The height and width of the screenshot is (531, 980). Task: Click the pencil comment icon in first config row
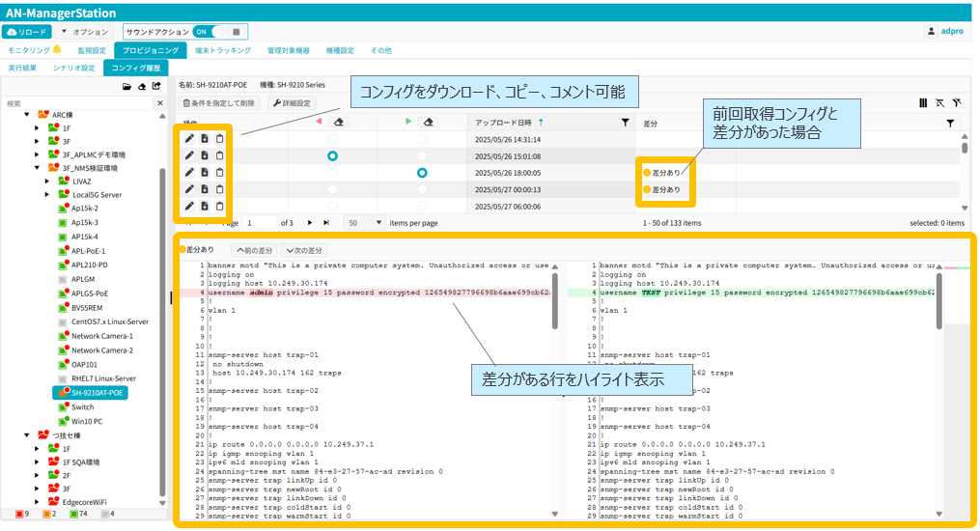pos(190,140)
